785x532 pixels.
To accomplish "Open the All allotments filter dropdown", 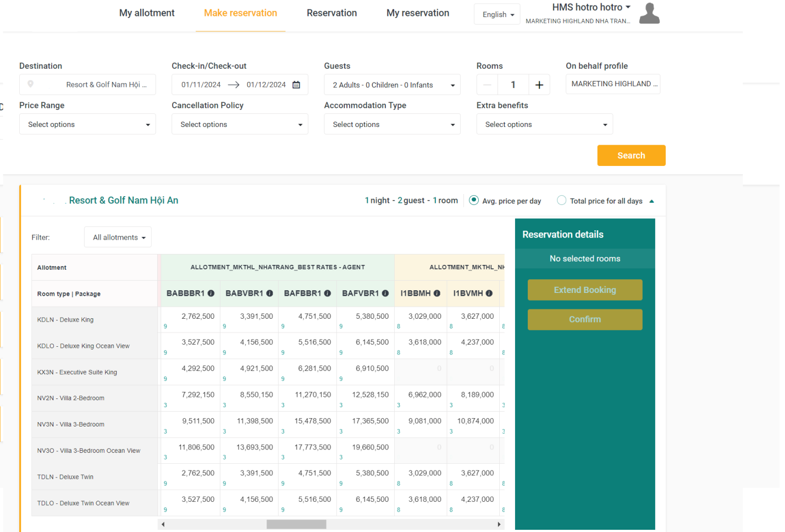I will 118,237.
